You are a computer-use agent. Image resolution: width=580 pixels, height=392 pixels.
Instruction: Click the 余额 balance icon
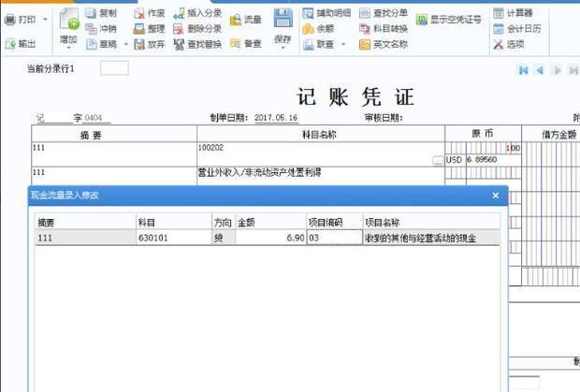point(308,28)
